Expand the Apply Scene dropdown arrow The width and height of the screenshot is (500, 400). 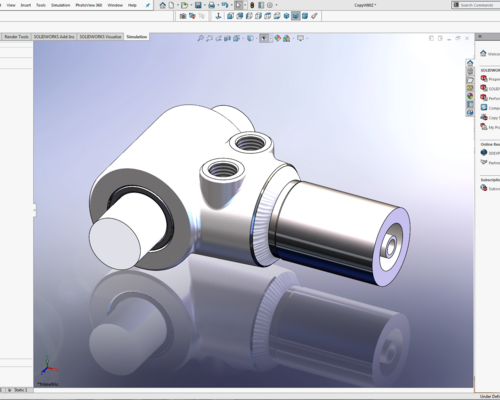coord(292,38)
